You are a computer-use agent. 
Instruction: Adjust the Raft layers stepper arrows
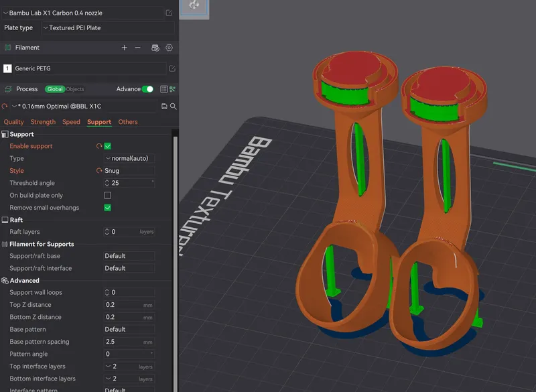click(x=107, y=232)
